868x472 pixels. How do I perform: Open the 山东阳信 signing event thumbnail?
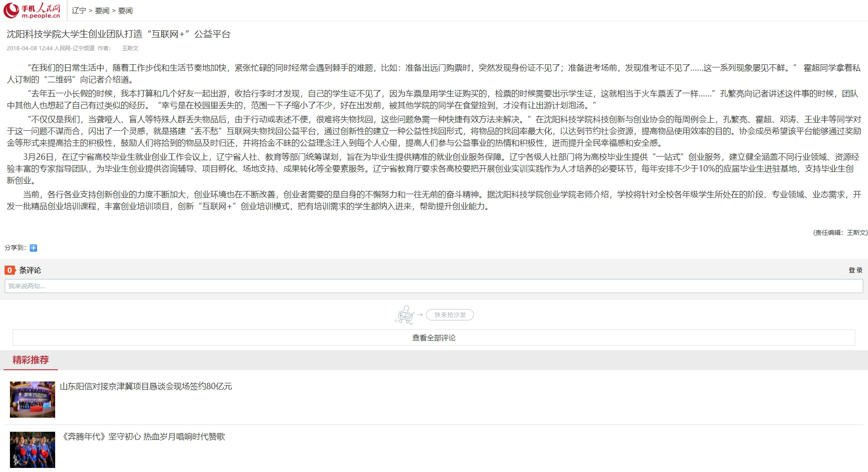(33, 400)
